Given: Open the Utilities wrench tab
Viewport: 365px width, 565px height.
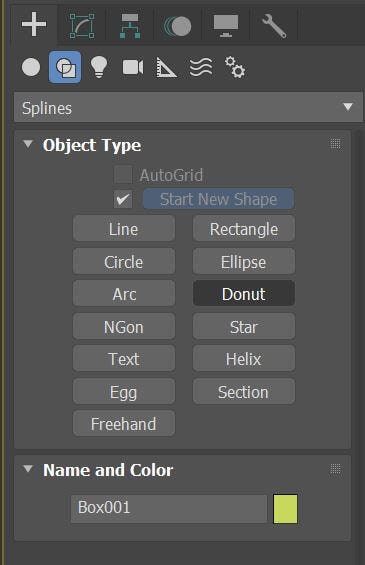Looking at the screenshot, I should click(x=274, y=26).
